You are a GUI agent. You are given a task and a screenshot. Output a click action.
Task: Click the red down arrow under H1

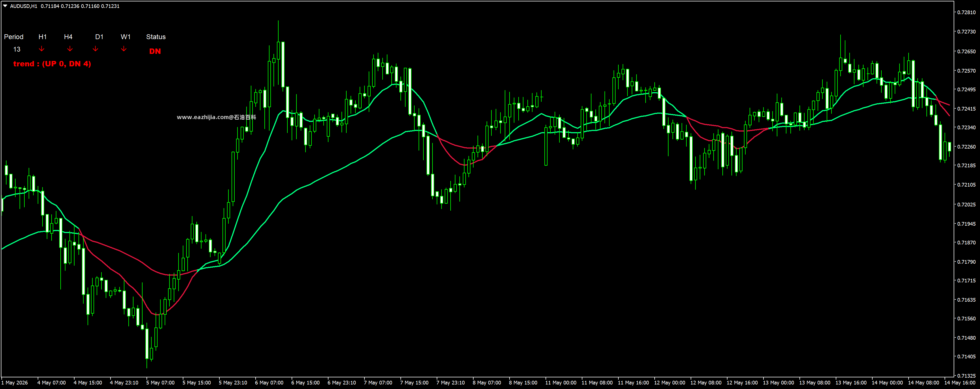point(42,49)
